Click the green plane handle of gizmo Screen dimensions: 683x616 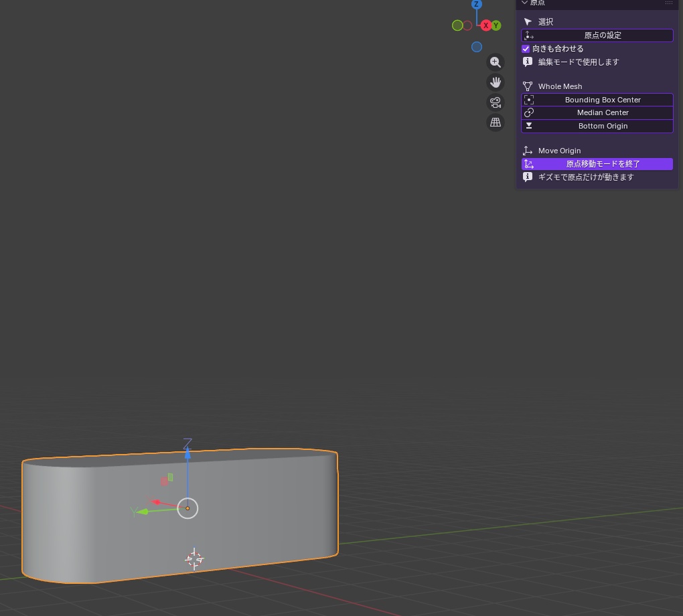170,477
